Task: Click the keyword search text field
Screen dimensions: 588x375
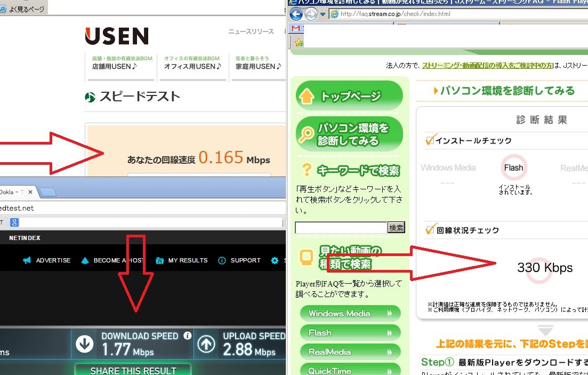Action: tap(341, 227)
